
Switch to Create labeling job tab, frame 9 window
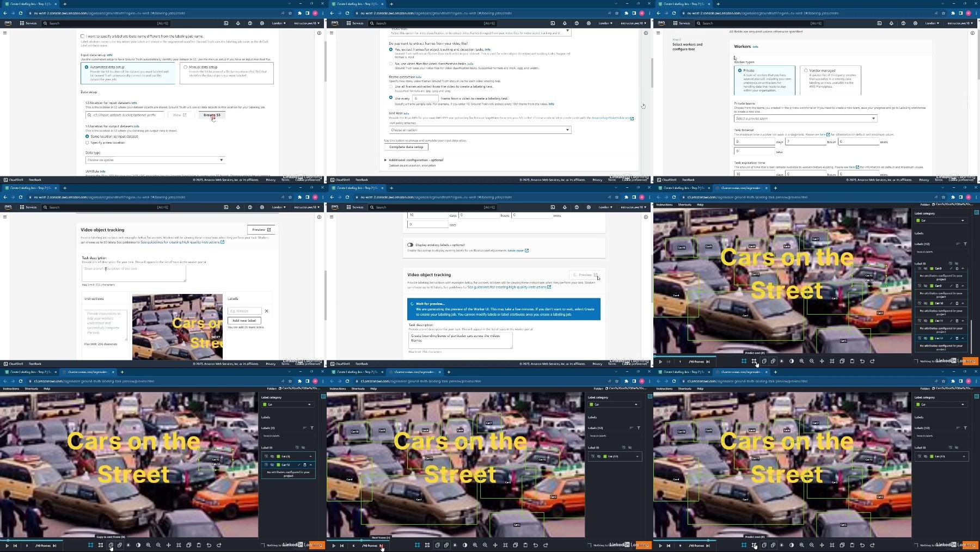point(684,372)
